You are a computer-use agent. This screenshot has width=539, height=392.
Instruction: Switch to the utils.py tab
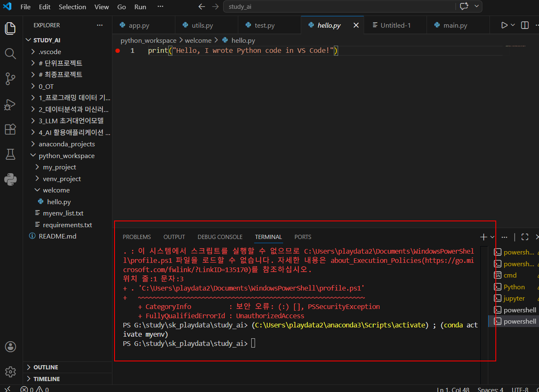206,25
